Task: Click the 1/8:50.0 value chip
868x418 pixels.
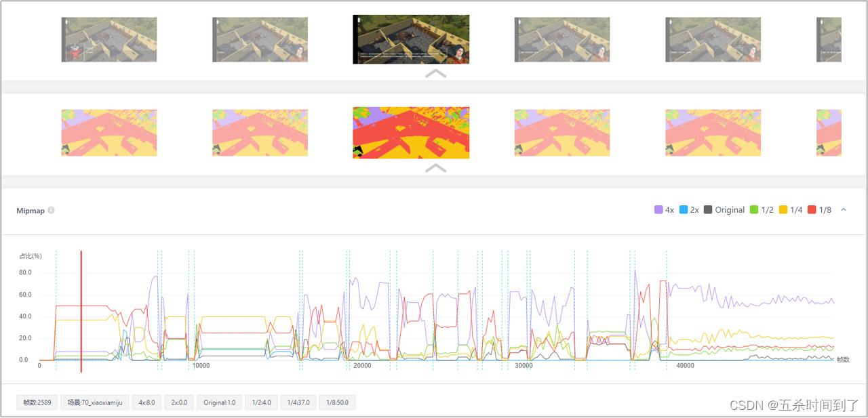Action: click(337, 402)
